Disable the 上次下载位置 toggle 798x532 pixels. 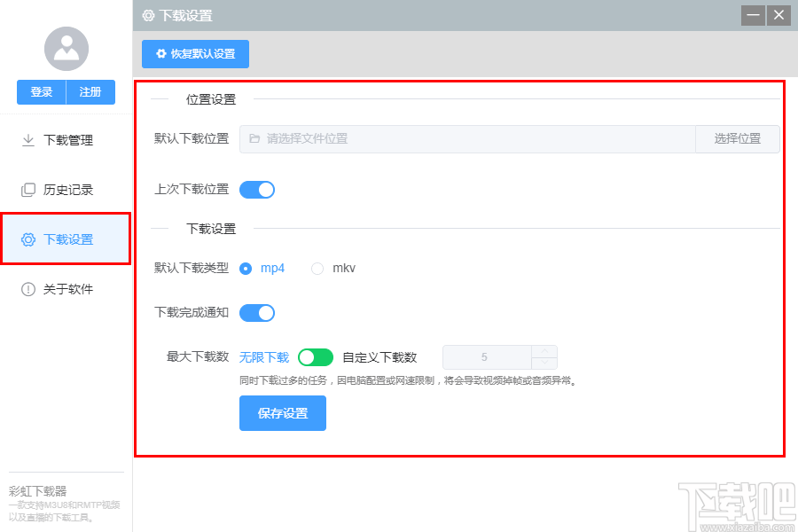point(256,189)
